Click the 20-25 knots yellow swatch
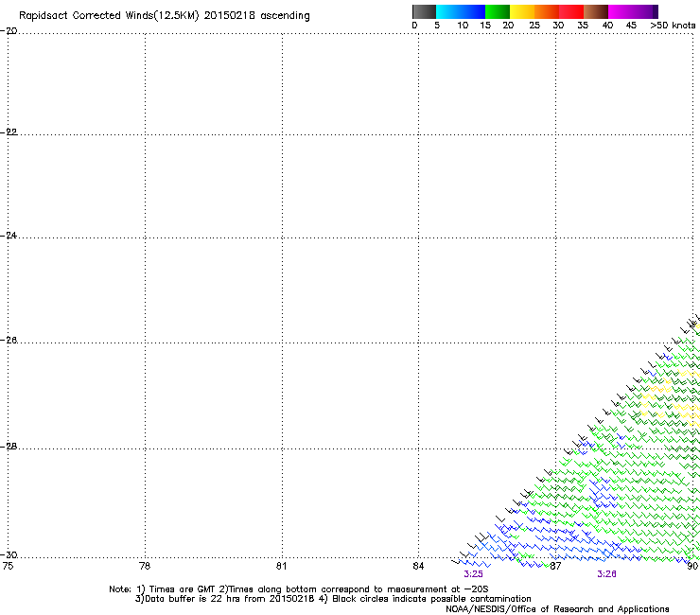Screen dimensions: 700x615 tap(522, 11)
